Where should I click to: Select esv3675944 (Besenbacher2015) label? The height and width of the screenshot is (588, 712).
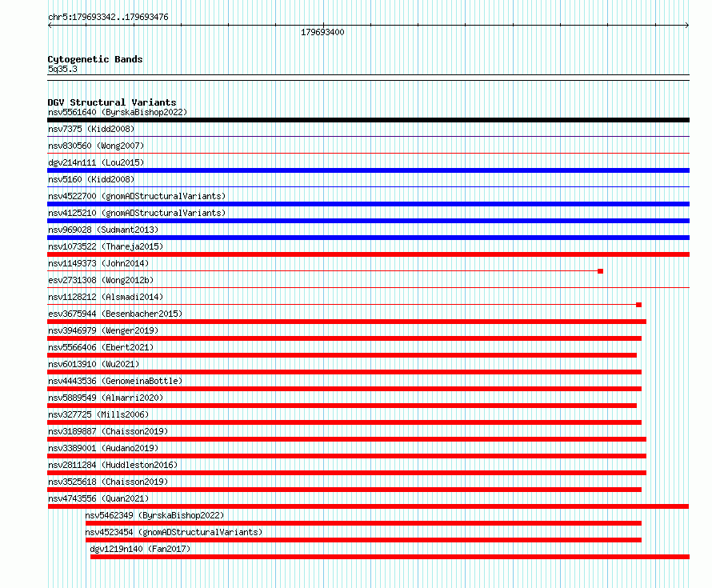(115, 314)
